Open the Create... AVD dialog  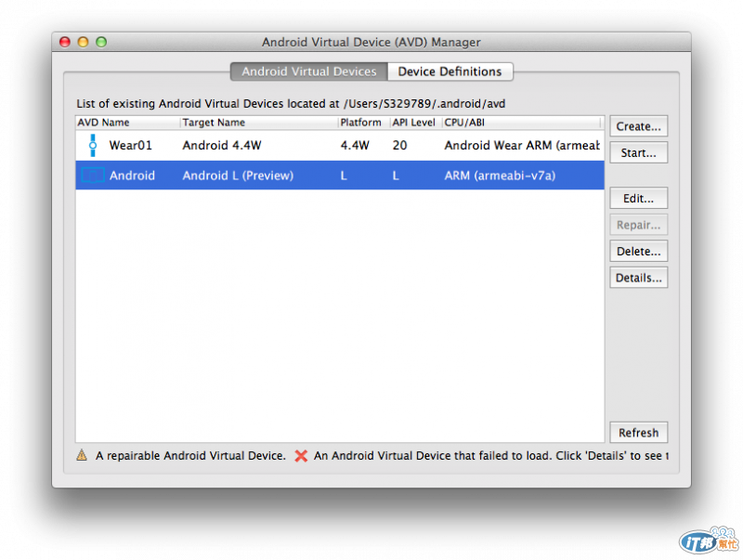tap(638, 126)
